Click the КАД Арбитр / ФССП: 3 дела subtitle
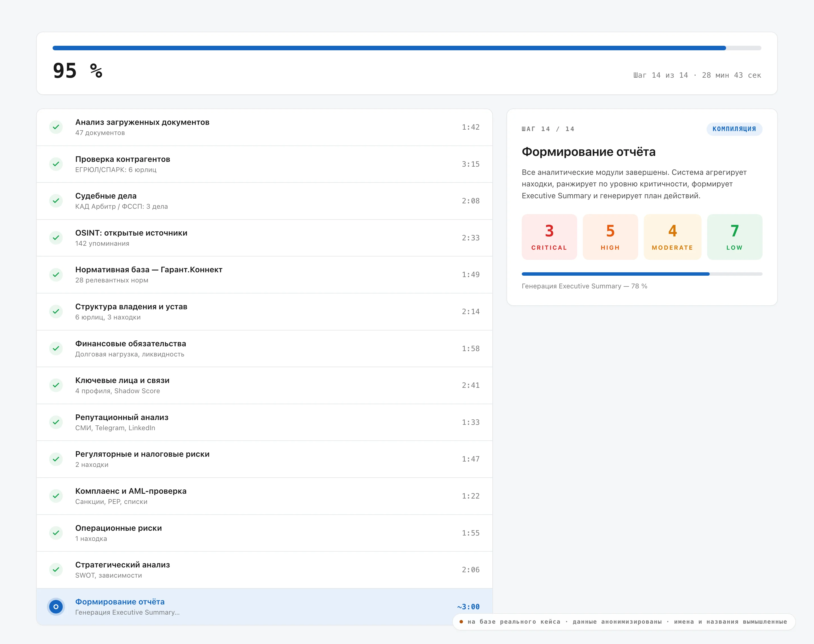814x644 pixels. click(x=122, y=207)
